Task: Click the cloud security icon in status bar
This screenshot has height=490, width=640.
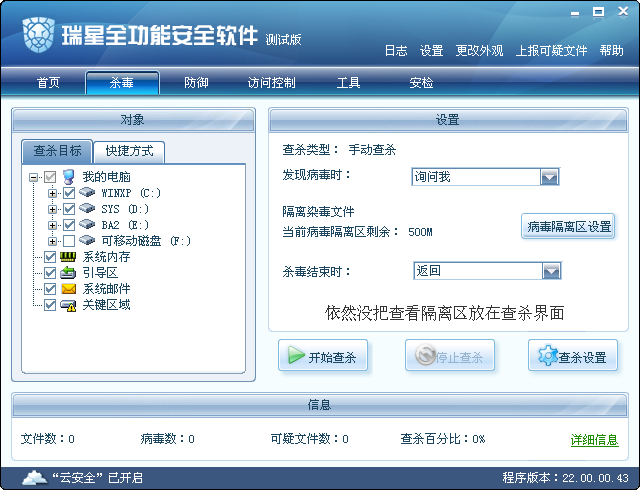Action: point(34,477)
